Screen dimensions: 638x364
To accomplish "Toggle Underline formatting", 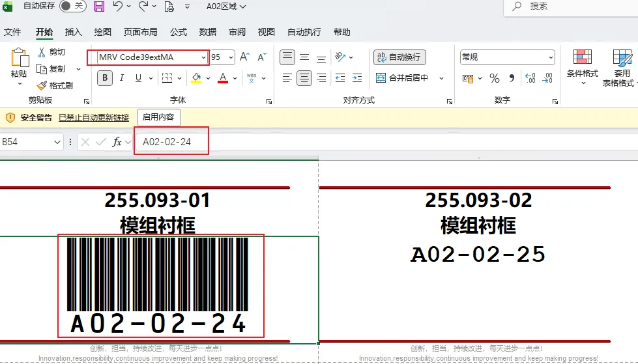I will coord(138,78).
